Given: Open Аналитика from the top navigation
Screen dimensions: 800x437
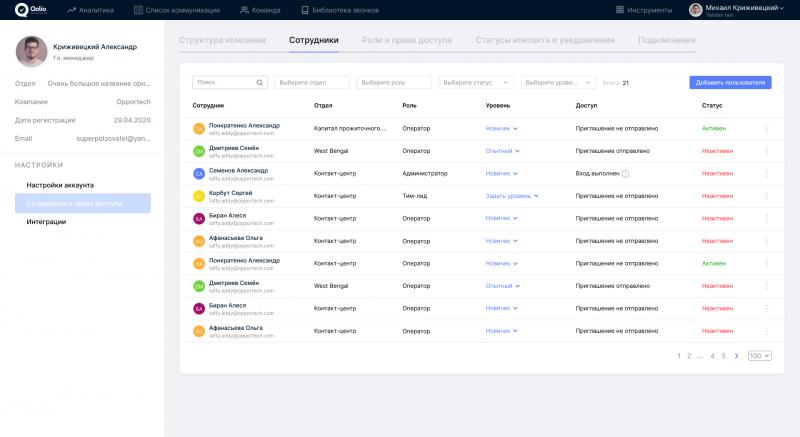Looking at the screenshot, I should click(90, 9).
